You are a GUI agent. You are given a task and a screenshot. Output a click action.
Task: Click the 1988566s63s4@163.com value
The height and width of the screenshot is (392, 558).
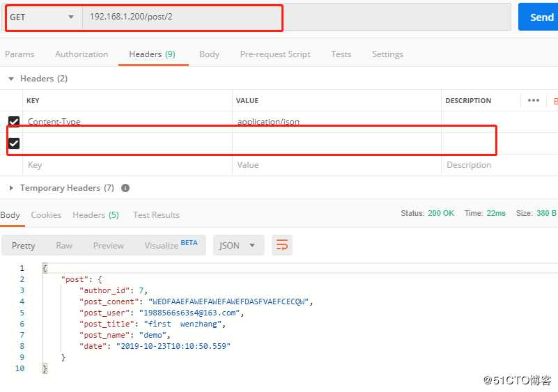coord(189,313)
